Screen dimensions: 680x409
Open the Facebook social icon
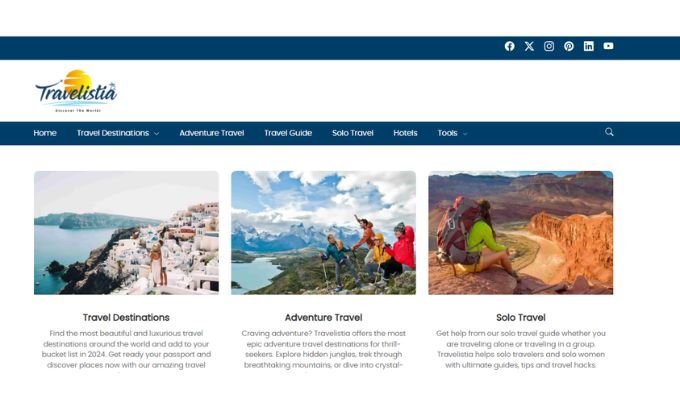510,46
